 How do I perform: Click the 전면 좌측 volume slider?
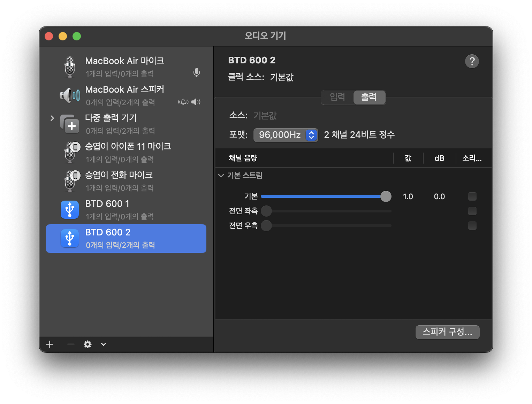click(x=326, y=211)
